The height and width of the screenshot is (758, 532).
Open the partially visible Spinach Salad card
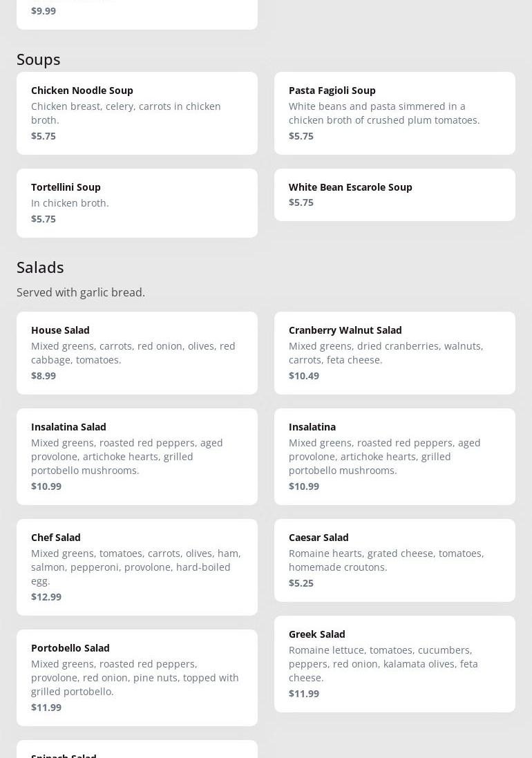point(137,750)
